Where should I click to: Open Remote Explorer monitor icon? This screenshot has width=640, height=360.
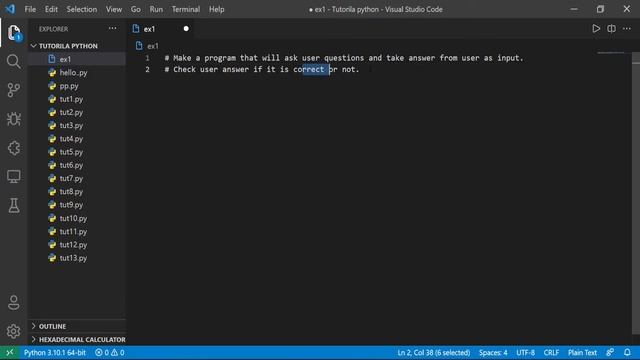pyautogui.click(x=13, y=177)
